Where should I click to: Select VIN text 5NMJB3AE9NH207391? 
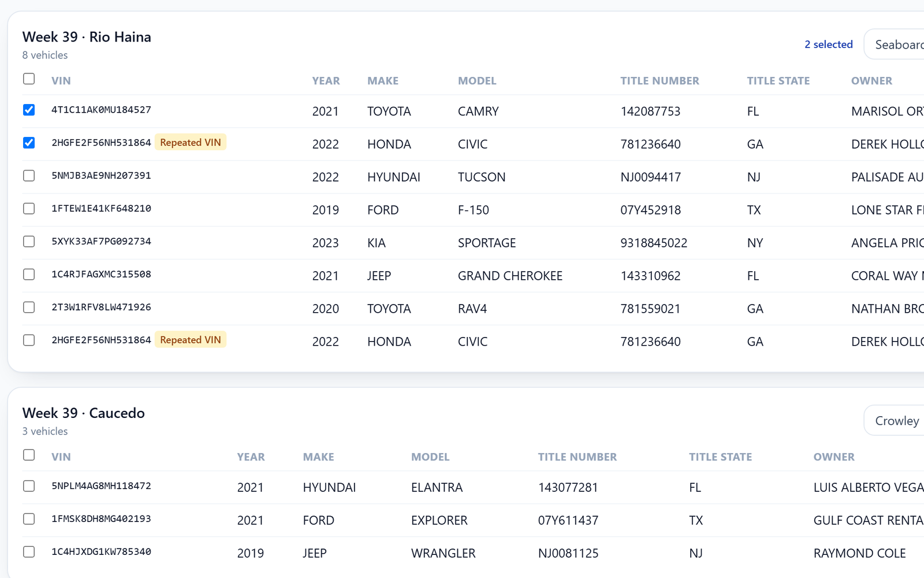[x=101, y=176]
